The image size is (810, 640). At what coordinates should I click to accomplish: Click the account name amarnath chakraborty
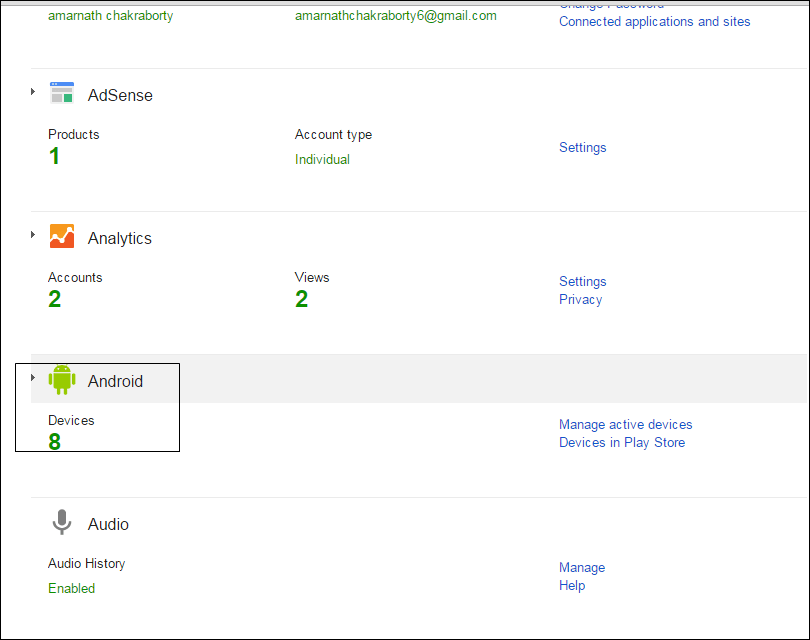pos(111,15)
